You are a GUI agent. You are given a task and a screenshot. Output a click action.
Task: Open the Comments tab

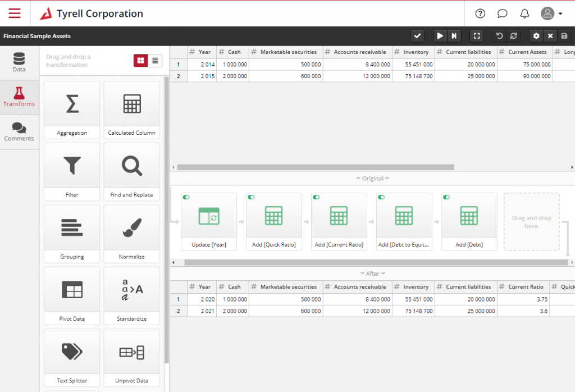pos(19,132)
